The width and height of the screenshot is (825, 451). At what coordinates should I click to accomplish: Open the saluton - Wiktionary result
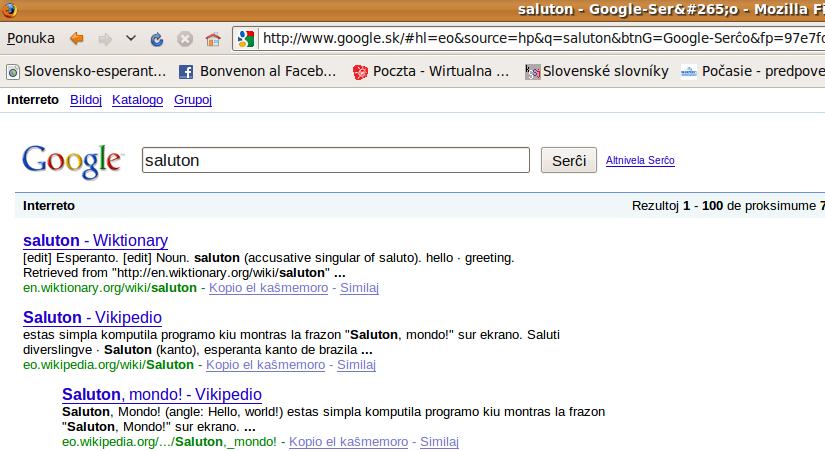point(95,240)
